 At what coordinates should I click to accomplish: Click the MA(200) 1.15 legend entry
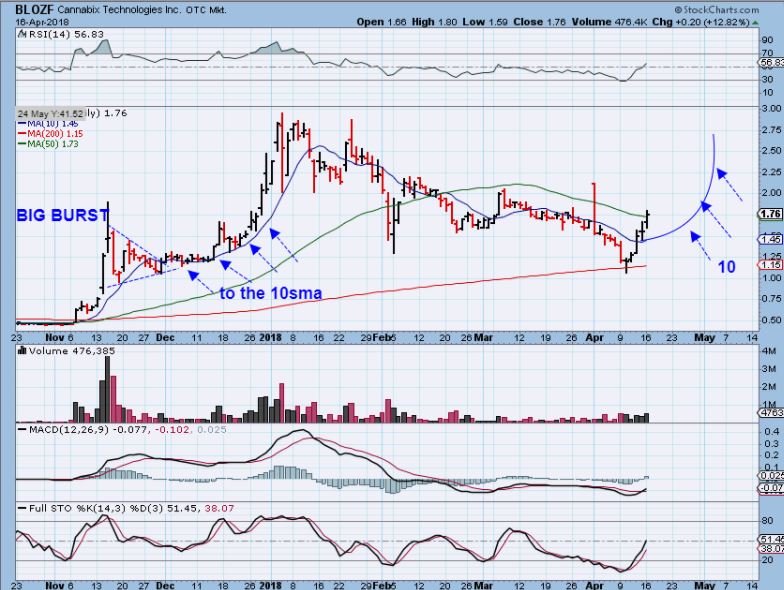[50, 134]
